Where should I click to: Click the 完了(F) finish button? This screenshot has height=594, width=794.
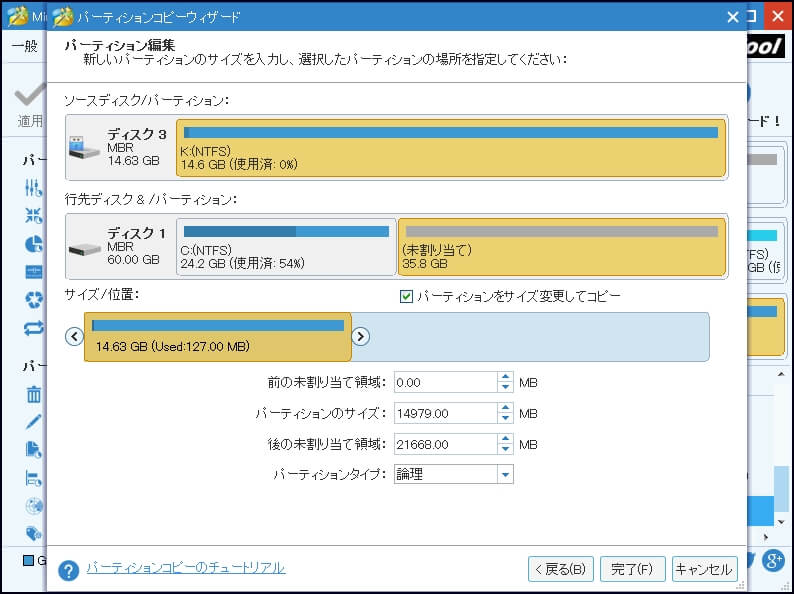coord(632,569)
